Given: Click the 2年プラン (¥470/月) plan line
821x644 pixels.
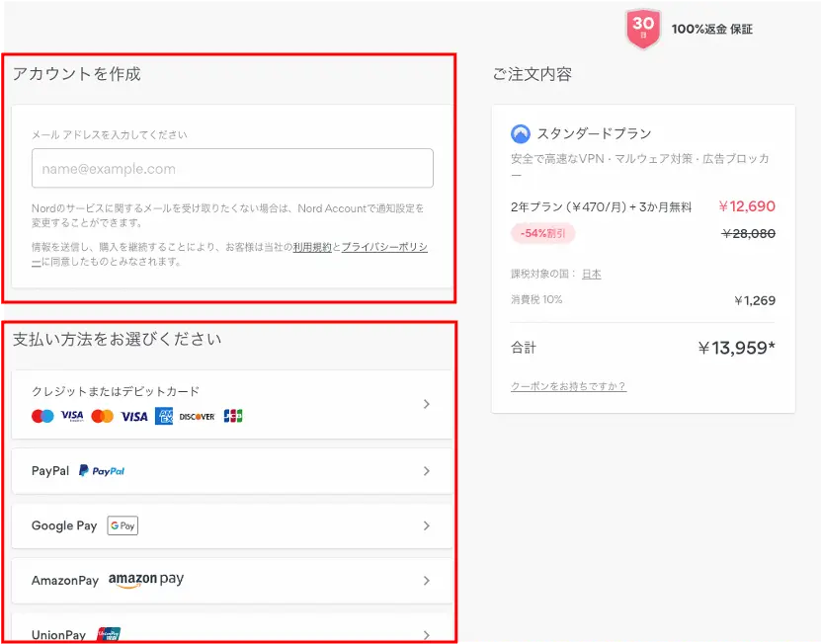Looking at the screenshot, I should coord(601,206).
